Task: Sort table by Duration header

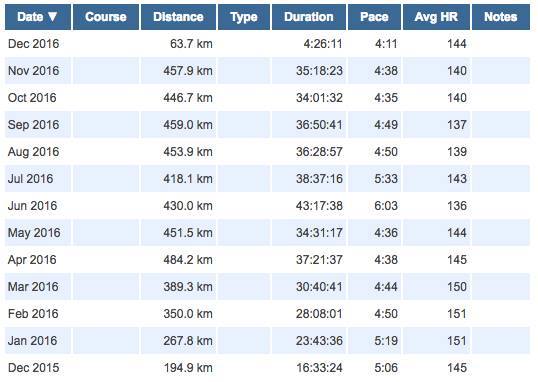Action: tap(309, 17)
